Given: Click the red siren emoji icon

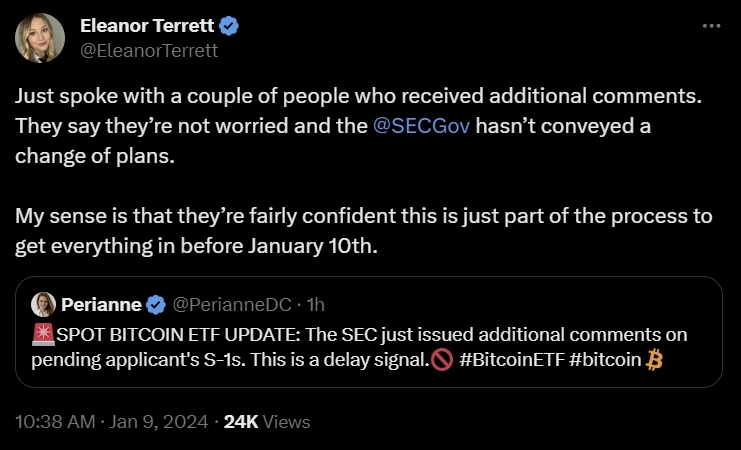Looking at the screenshot, I should click(41, 336).
